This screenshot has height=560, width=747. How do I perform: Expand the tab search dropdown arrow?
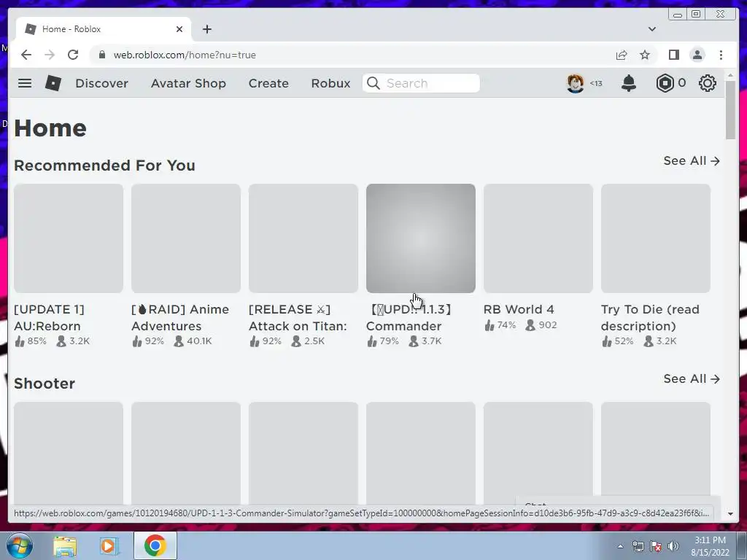(x=652, y=29)
